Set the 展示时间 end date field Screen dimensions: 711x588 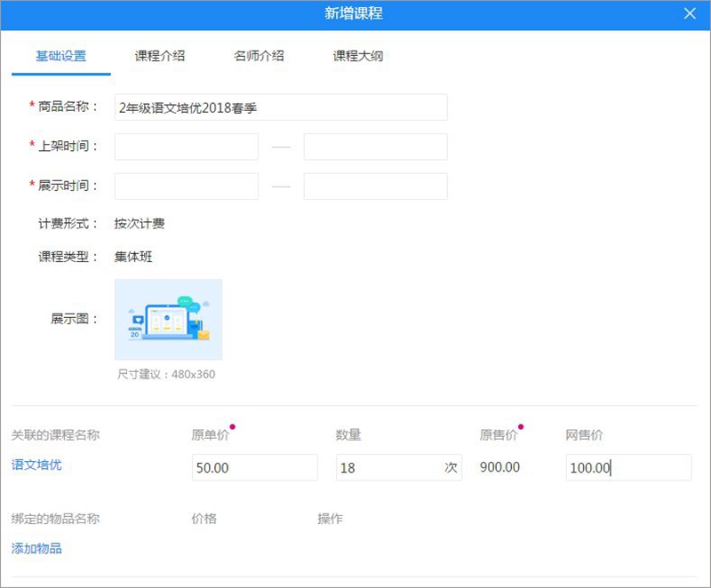375,187
